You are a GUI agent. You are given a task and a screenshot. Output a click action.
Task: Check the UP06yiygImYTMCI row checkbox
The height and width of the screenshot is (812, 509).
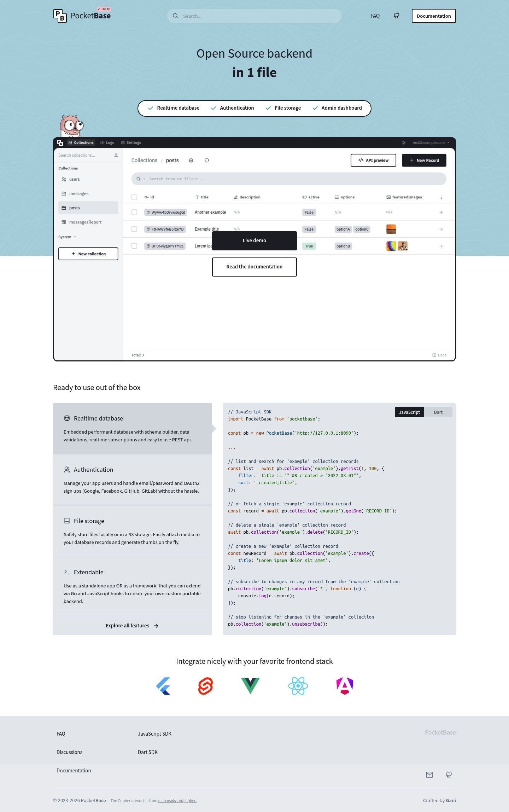click(x=134, y=246)
